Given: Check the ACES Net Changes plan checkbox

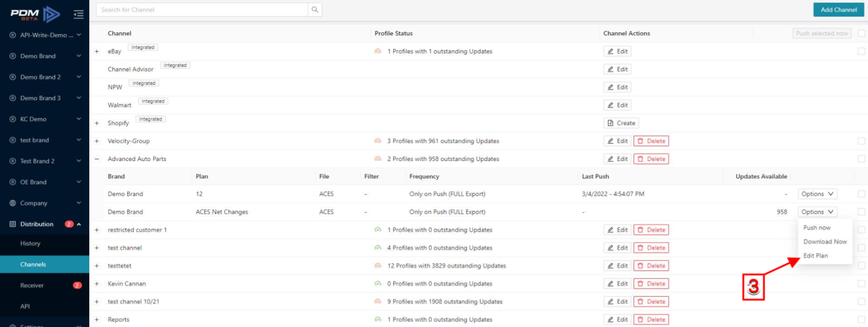Looking at the screenshot, I should click(861, 212).
